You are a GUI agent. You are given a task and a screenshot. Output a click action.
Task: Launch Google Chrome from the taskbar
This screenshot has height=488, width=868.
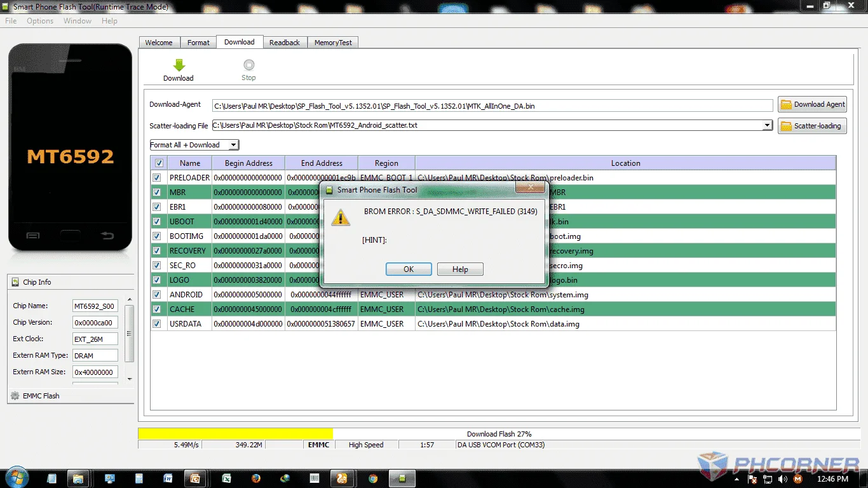372,478
